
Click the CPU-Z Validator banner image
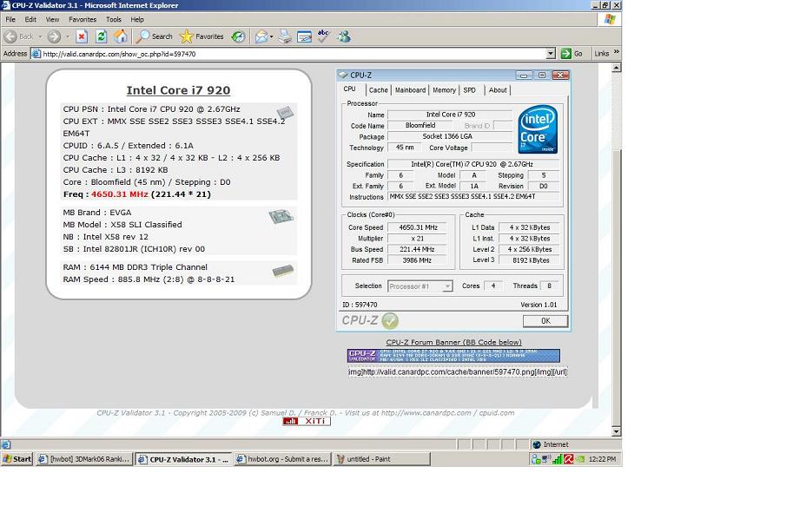(x=453, y=356)
